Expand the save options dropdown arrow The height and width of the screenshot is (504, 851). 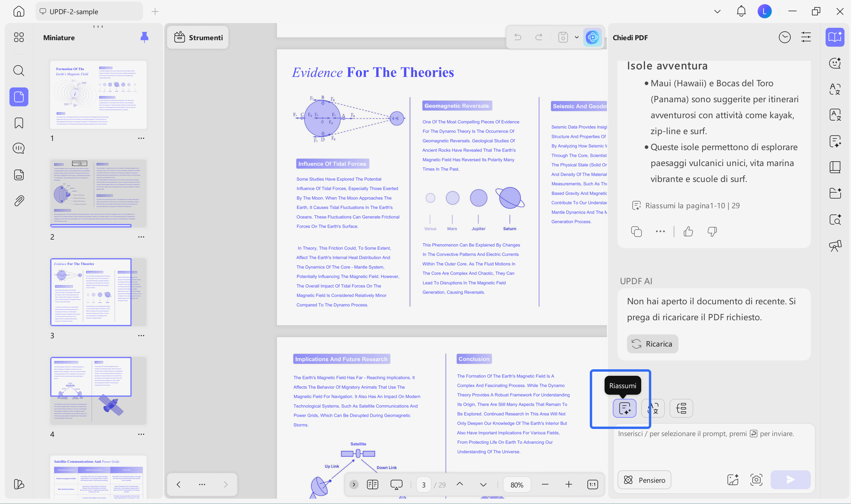click(x=576, y=37)
